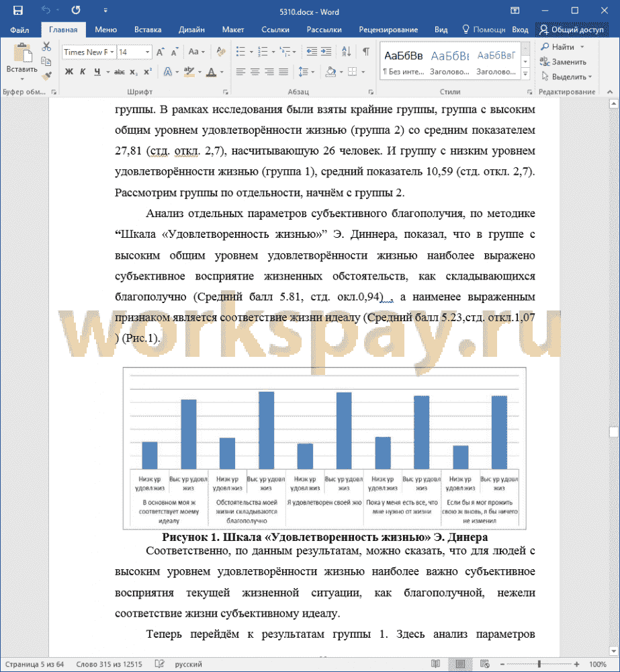
Task: Justify the paragraph text
Action: tap(283, 72)
